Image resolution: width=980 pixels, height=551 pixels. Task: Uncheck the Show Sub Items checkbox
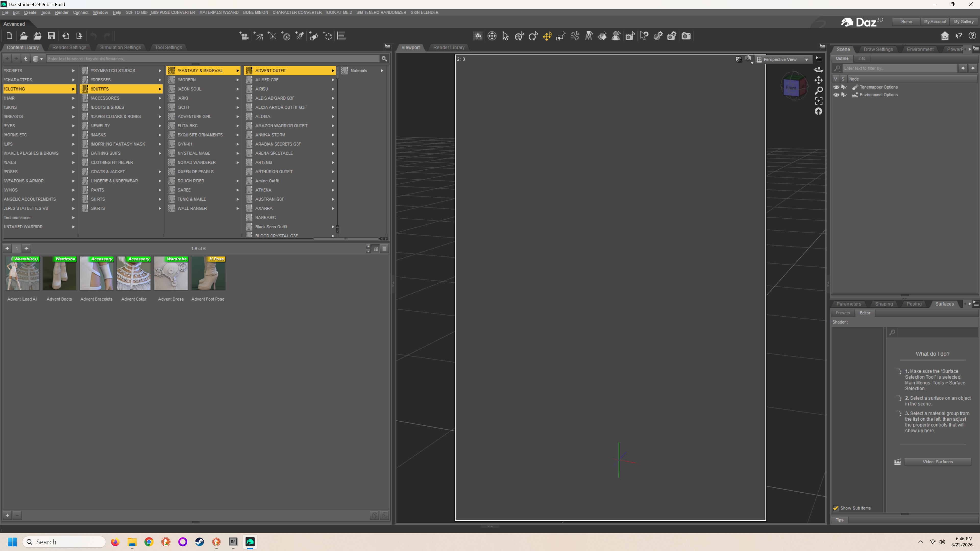pos(836,508)
